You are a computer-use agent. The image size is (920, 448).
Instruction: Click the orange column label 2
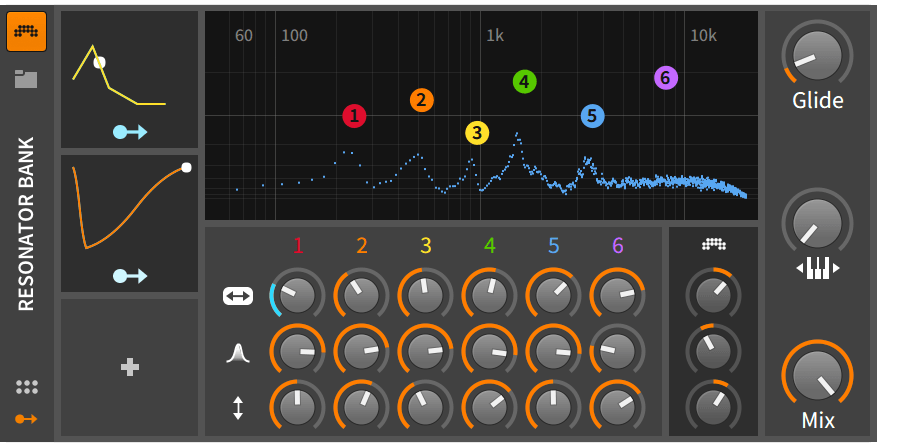(x=362, y=246)
